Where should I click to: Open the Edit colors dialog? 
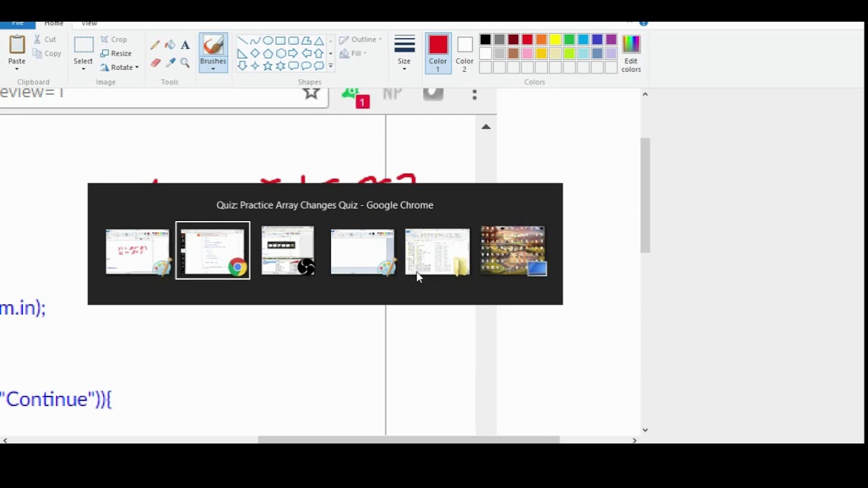pos(631,54)
